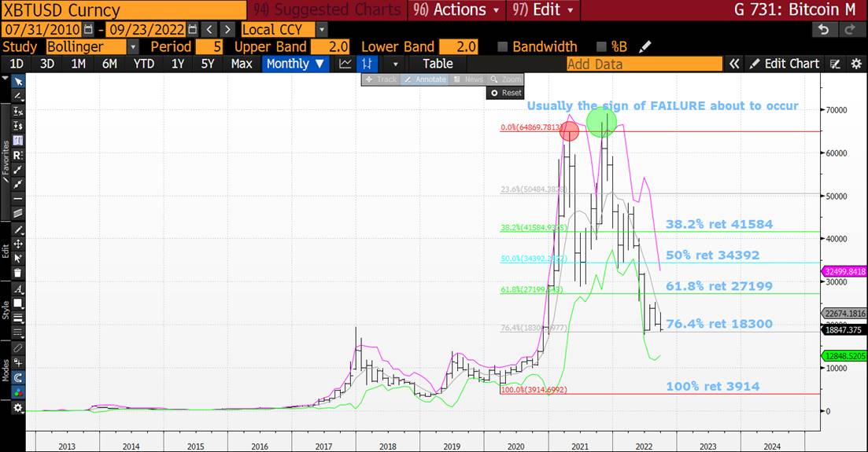Select the 6M range tab

(x=109, y=64)
